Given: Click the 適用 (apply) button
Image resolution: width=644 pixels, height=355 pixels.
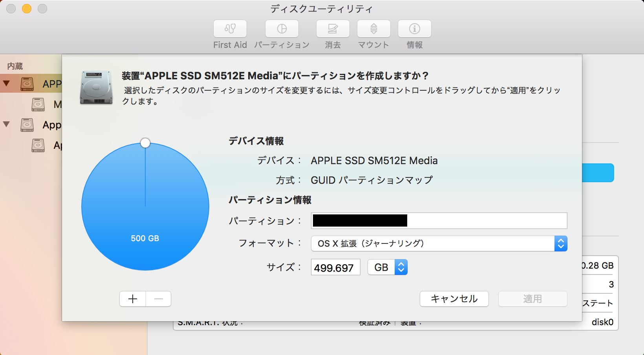Looking at the screenshot, I should tap(533, 299).
